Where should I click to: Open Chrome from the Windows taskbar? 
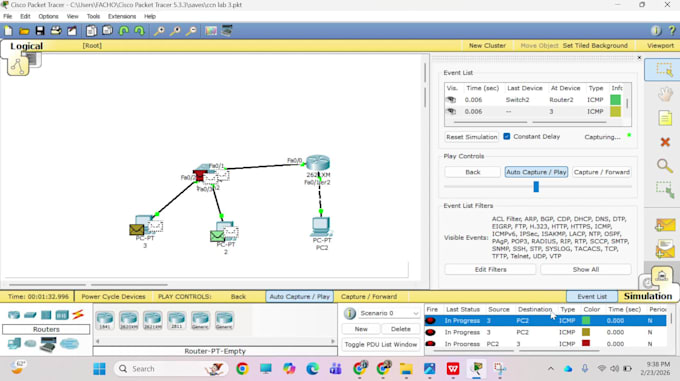242,369
